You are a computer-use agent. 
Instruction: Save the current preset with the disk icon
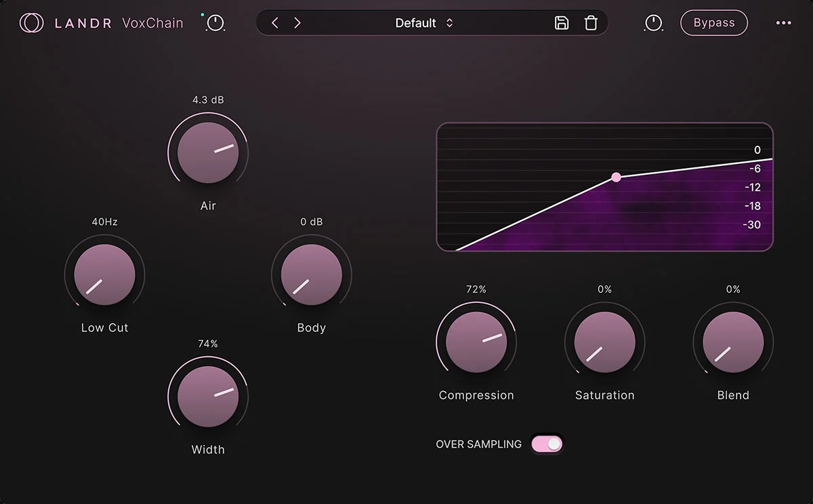[x=561, y=22]
